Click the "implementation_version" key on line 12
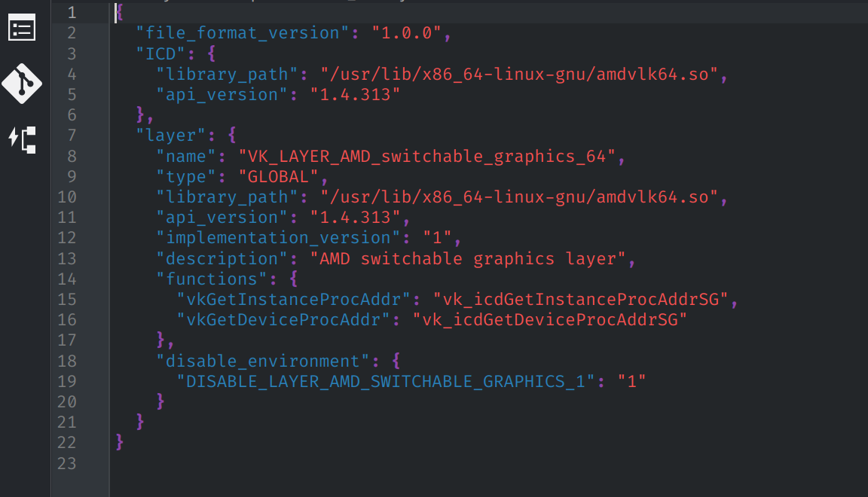This screenshot has height=497, width=868. pos(279,238)
